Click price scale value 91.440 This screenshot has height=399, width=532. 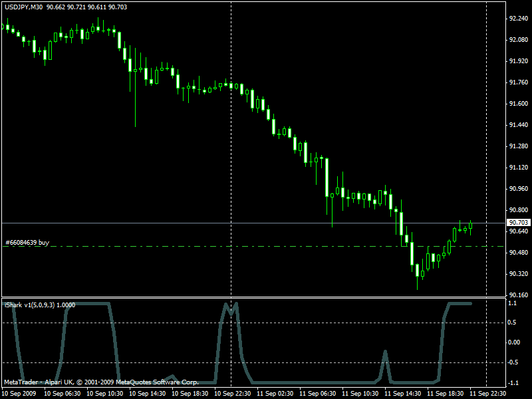[x=519, y=125]
